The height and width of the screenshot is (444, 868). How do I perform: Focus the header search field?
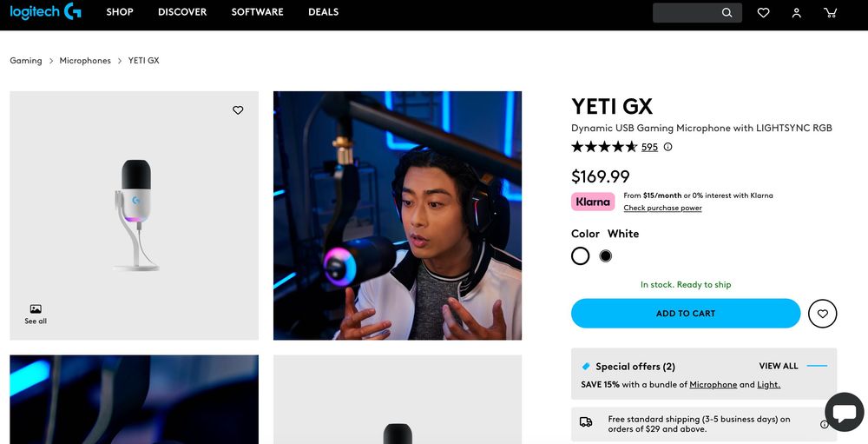coord(697,12)
